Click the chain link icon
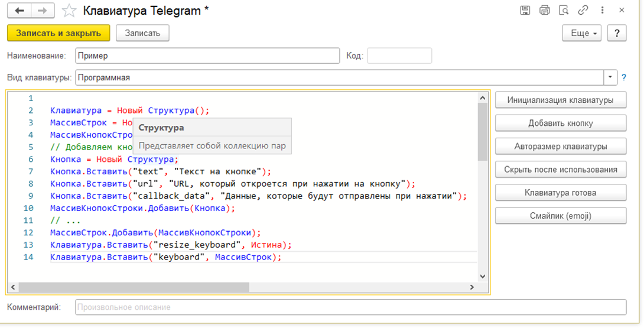 (583, 11)
